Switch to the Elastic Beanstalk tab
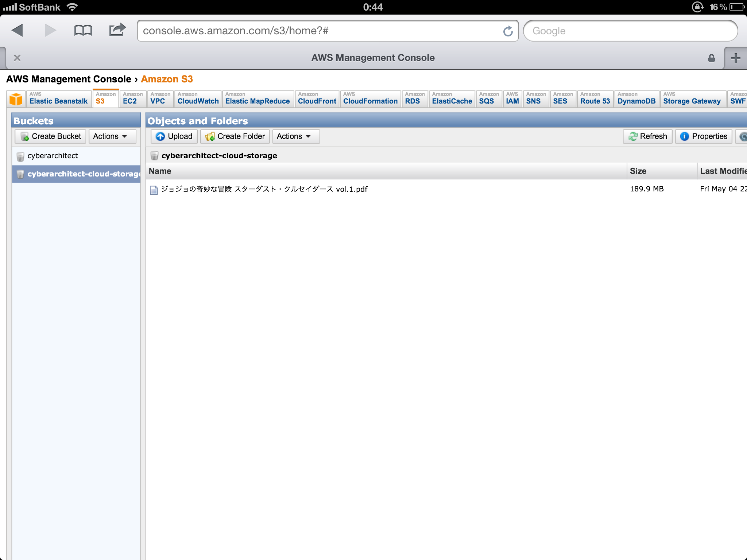 (x=58, y=98)
